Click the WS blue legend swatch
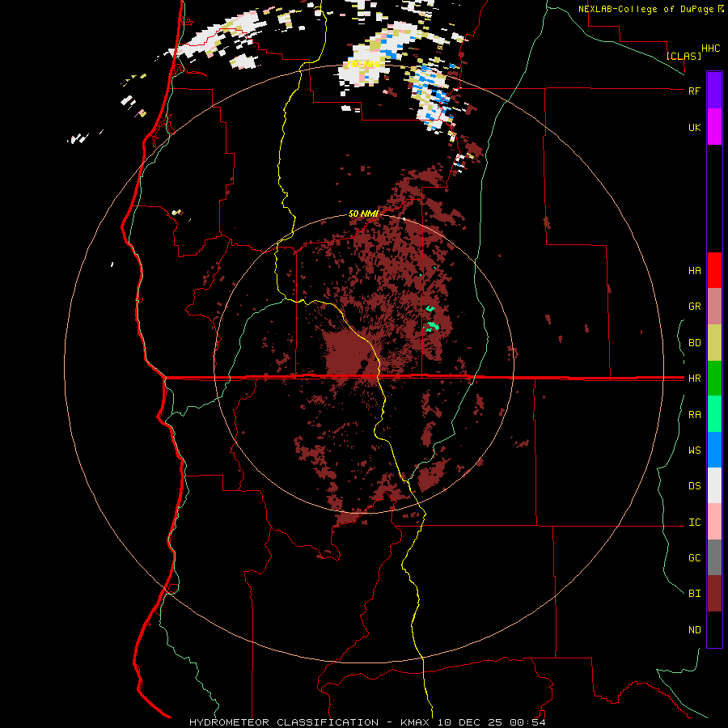 click(714, 450)
